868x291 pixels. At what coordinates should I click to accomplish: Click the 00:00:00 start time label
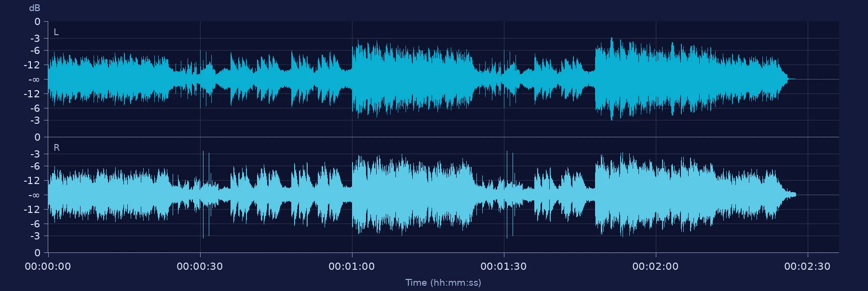coord(48,266)
